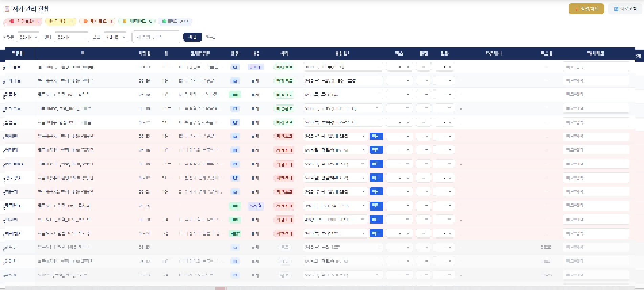The image size is (644, 290).
Task: Open the third filter dropdown before search box
Action: [x=115, y=37]
